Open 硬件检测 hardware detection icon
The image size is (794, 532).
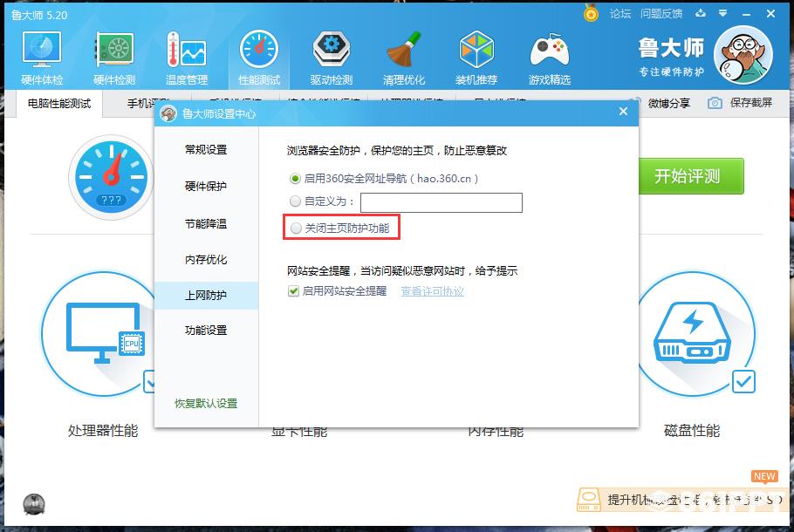point(114,50)
